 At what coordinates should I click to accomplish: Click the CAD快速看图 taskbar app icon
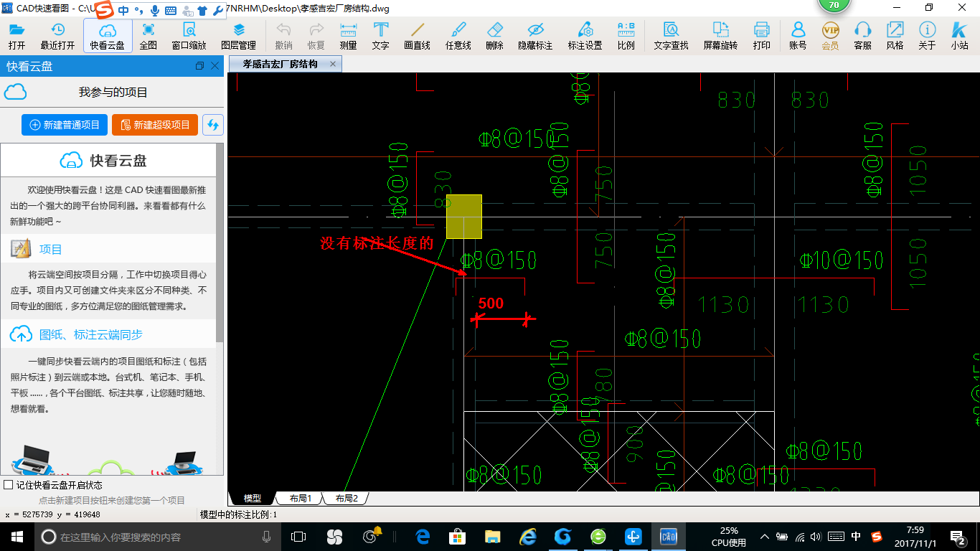(x=669, y=536)
